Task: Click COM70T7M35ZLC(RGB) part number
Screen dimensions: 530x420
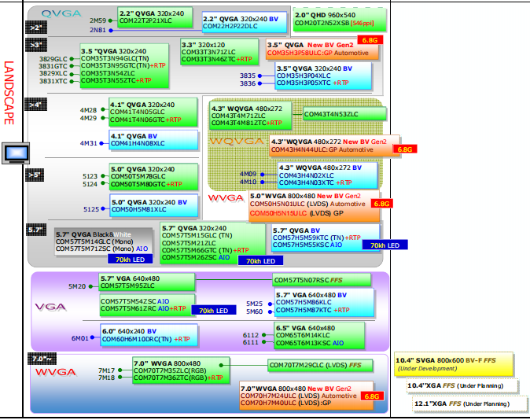Action: click(170, 370)
